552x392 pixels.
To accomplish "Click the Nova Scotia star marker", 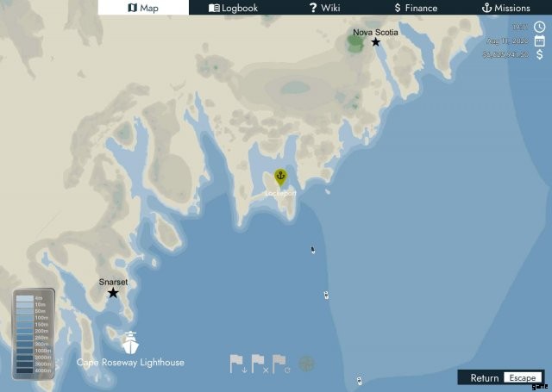I will 376,42.
